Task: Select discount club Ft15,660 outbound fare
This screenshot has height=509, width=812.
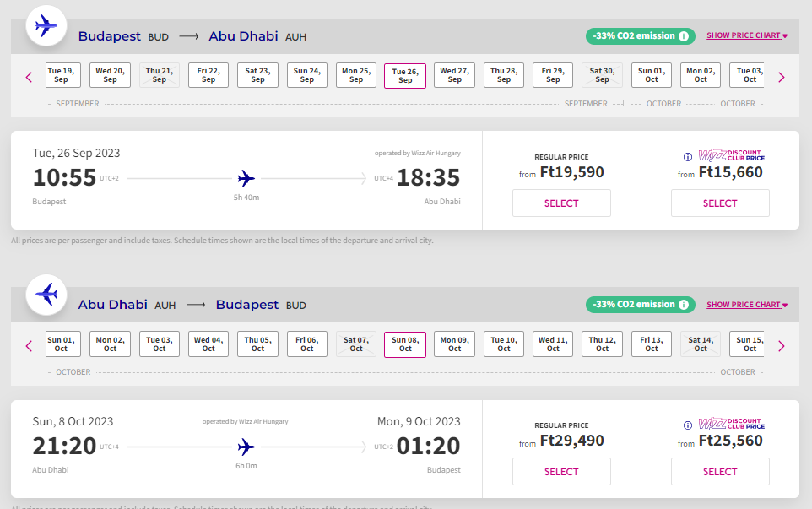Action: [x=720, y=203]
